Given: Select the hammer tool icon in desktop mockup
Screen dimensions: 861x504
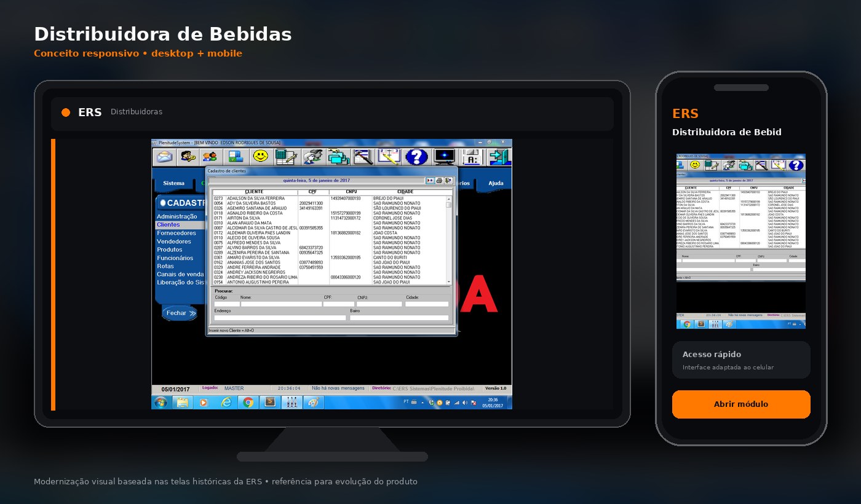Looking at the screenshot, I should point(364,157).
